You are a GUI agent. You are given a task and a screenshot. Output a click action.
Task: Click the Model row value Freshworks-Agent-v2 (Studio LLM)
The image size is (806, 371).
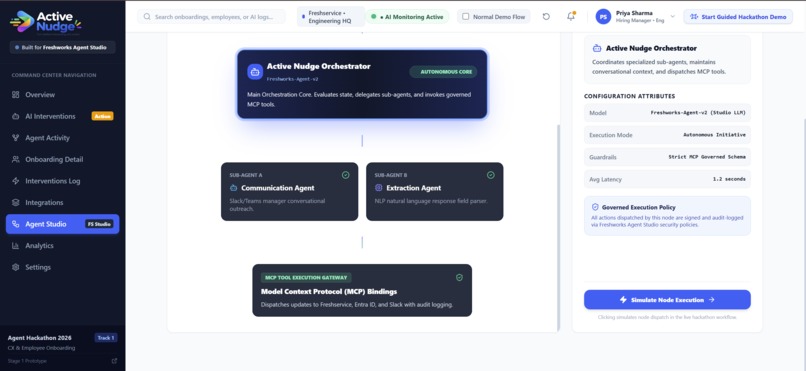click(698, 113)
